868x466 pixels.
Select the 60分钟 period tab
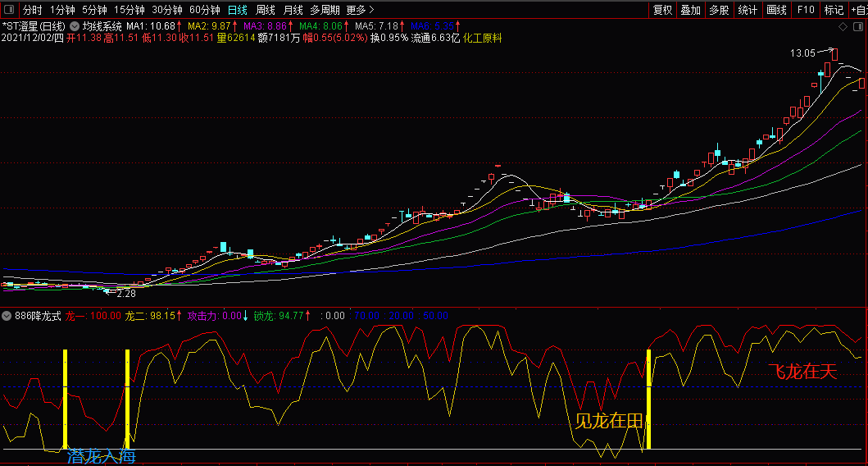[x=204, y=10]
